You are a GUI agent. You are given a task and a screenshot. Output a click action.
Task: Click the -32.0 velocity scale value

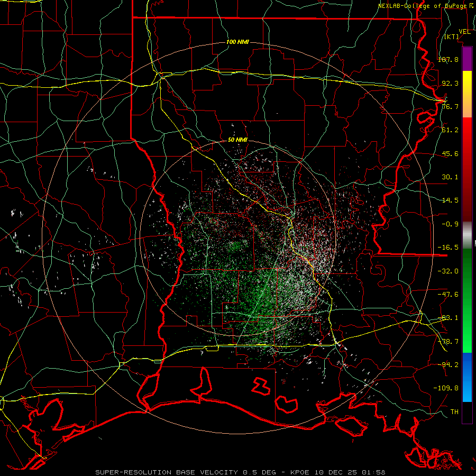448,271
